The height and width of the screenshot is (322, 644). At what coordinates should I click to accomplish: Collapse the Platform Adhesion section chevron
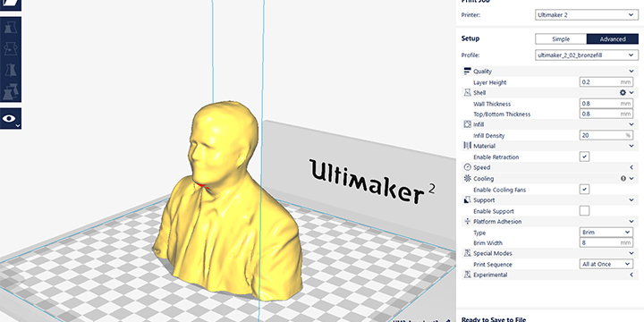(631, 222)
